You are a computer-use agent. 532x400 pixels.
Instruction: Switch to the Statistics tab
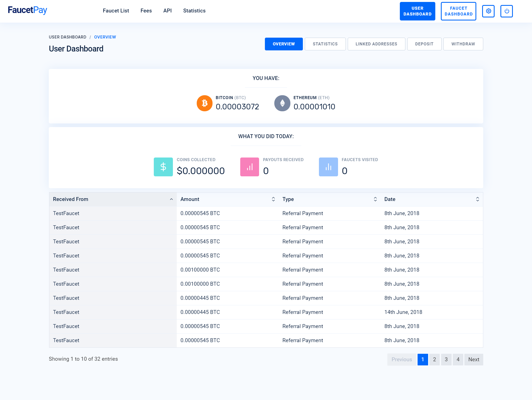point(325,44)
